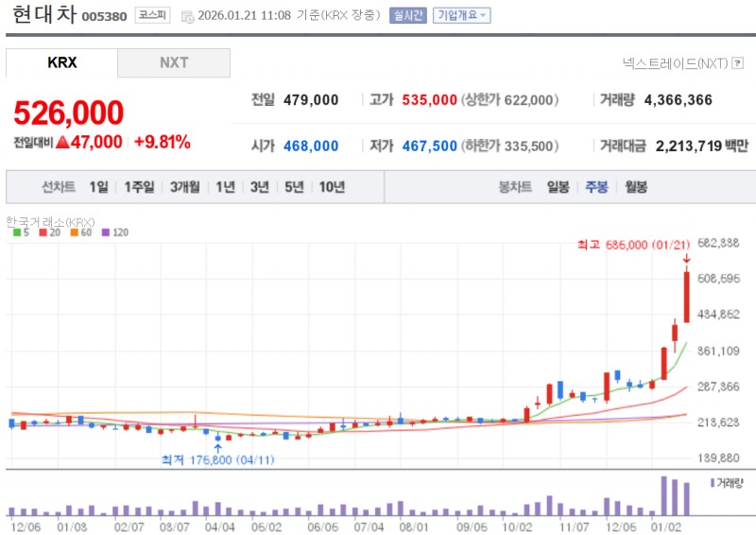Select the 3년 line chart period
Viewport: 756px width, 535px height.
(259, 187)
